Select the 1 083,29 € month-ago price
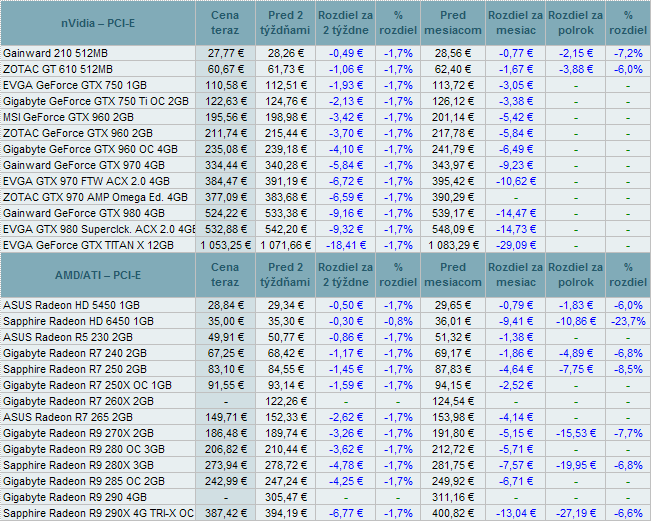This screenshot has height=521, width=651. click(453, 245)
